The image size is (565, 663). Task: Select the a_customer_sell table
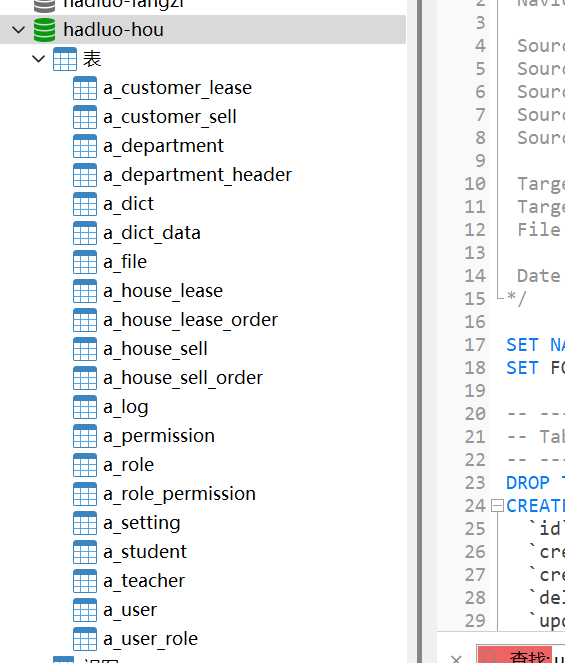coord(170,117)
